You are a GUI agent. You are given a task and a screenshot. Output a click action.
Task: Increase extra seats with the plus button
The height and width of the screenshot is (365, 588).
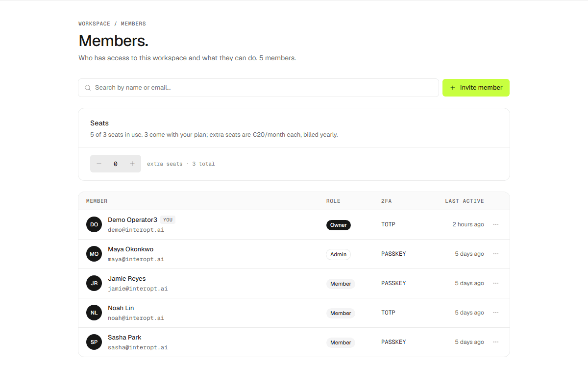pyautogui.click(x=132, y=164)
